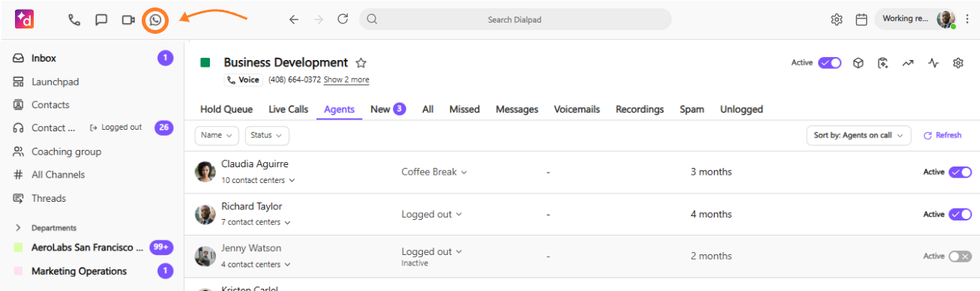Screen dimensions: 980x291
Task: Switch to the Messages tab
Action: point(517,109)
